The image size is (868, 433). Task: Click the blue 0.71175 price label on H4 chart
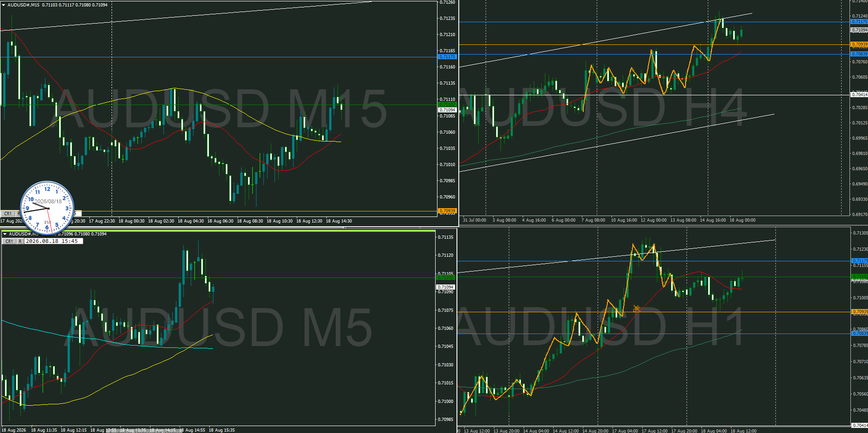[x=859, y=22]
